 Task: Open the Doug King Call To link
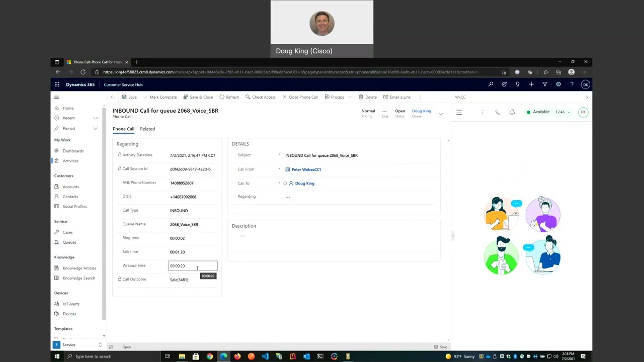(304, 184)
